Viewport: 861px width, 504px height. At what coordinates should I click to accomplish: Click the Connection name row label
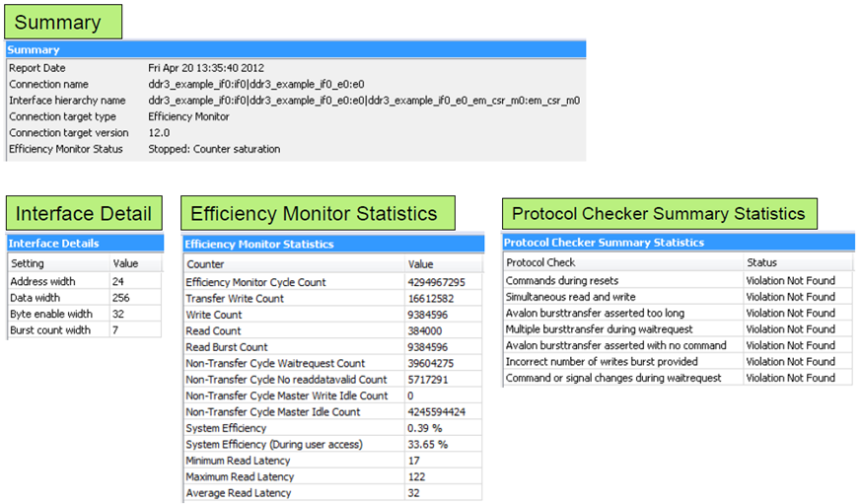pos(49,85)
